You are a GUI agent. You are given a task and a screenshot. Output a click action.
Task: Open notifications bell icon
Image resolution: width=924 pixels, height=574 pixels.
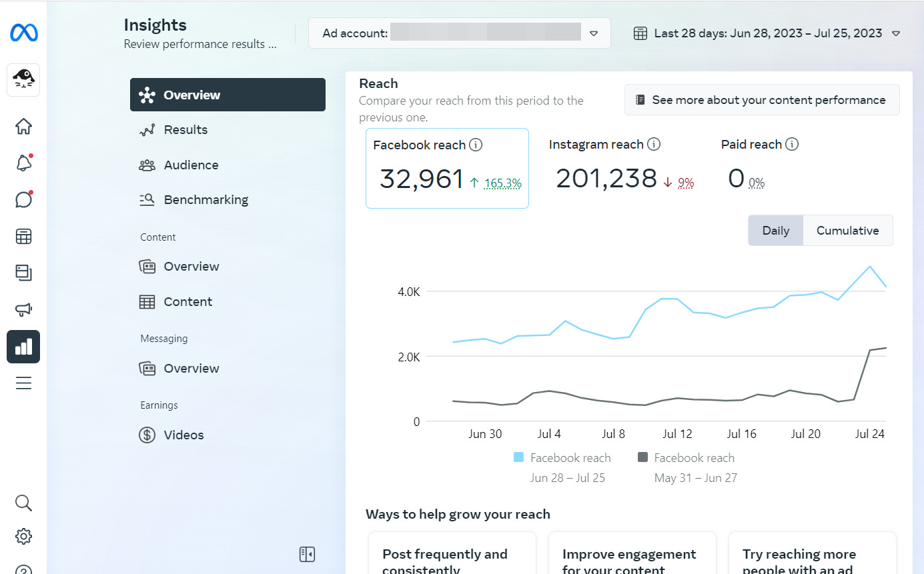(23, 163)
